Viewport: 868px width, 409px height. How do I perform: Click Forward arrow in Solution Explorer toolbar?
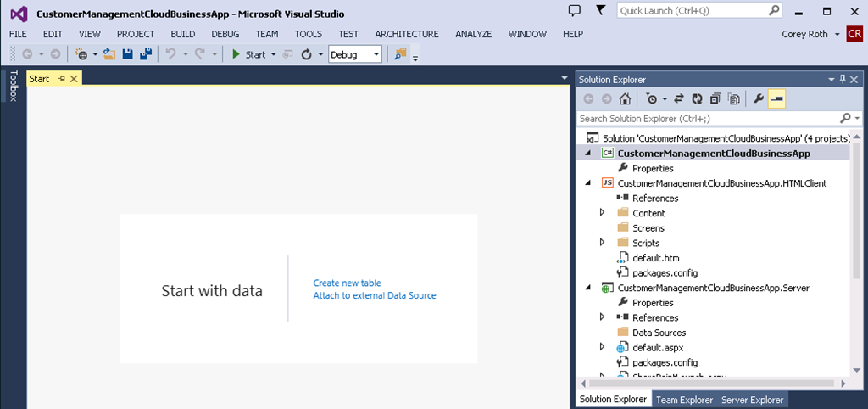pyautogui.click(x=607, y=99)
